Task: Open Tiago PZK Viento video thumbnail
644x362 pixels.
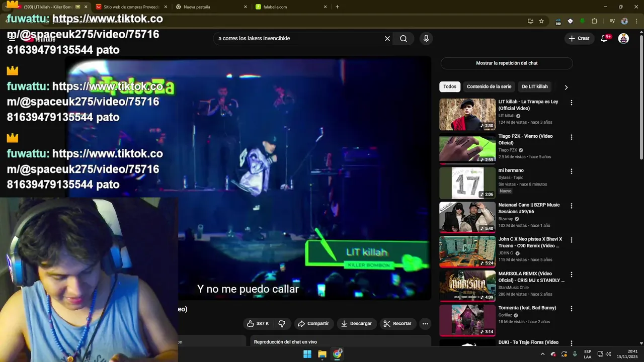Action: coord(467,149)
